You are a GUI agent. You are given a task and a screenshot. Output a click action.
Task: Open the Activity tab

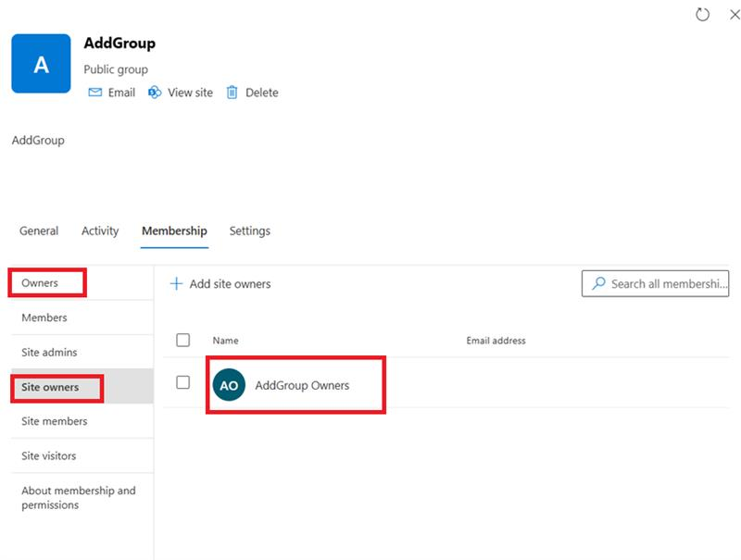pos(100,230)
